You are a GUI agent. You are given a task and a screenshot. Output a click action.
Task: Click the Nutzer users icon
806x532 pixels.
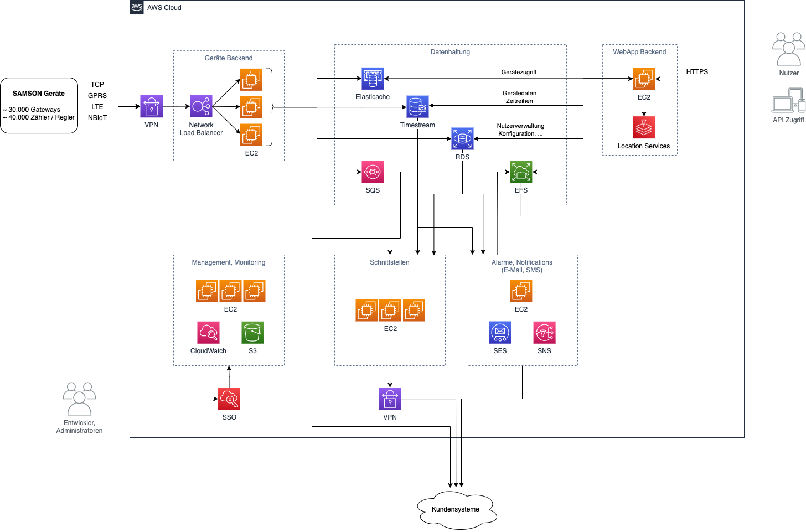point(789,49)
